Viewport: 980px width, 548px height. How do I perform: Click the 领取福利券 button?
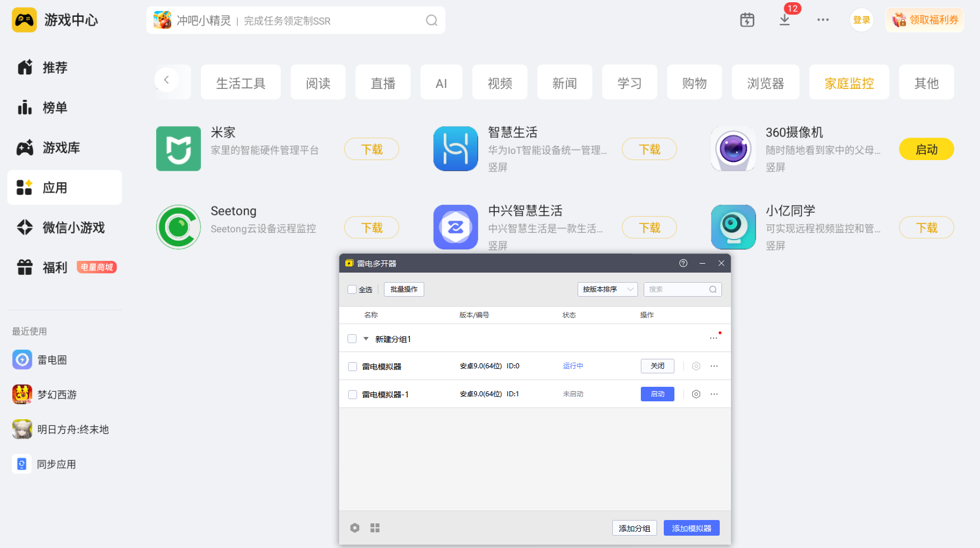[925, 20]
